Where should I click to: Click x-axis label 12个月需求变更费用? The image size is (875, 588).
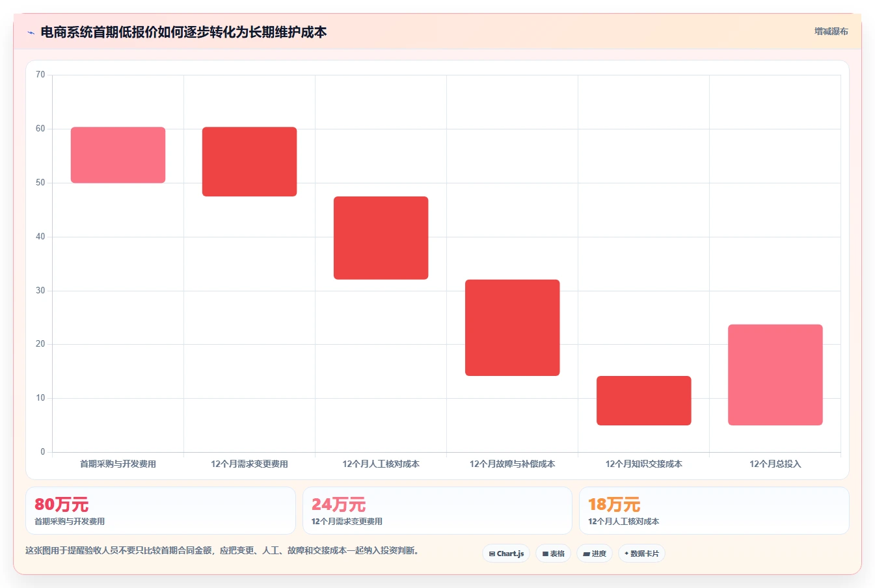click(249, 464)
